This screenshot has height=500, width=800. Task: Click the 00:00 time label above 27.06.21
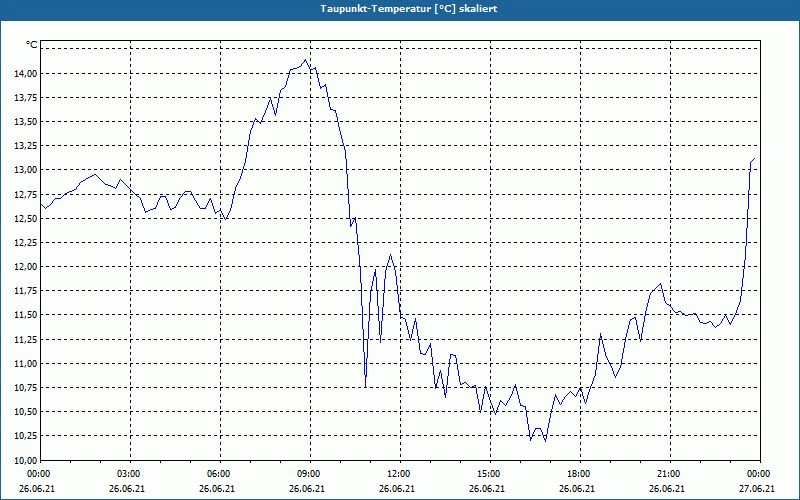(x=759, y=474)
